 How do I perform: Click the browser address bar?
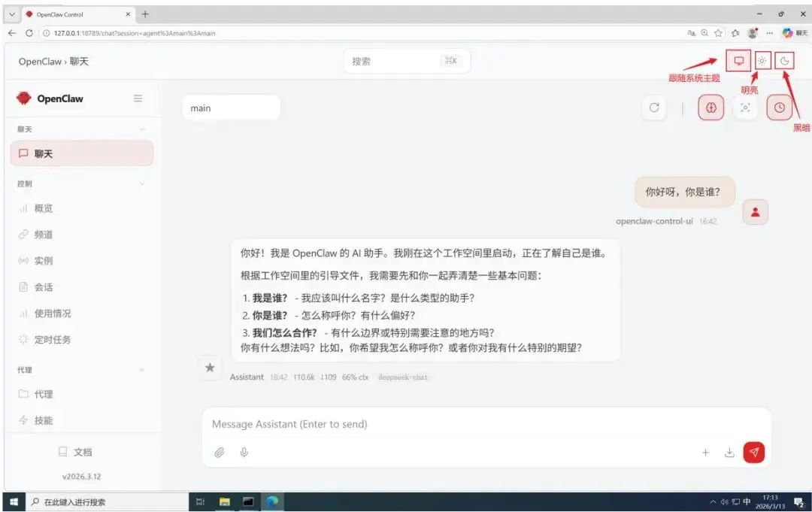(362, 33)
